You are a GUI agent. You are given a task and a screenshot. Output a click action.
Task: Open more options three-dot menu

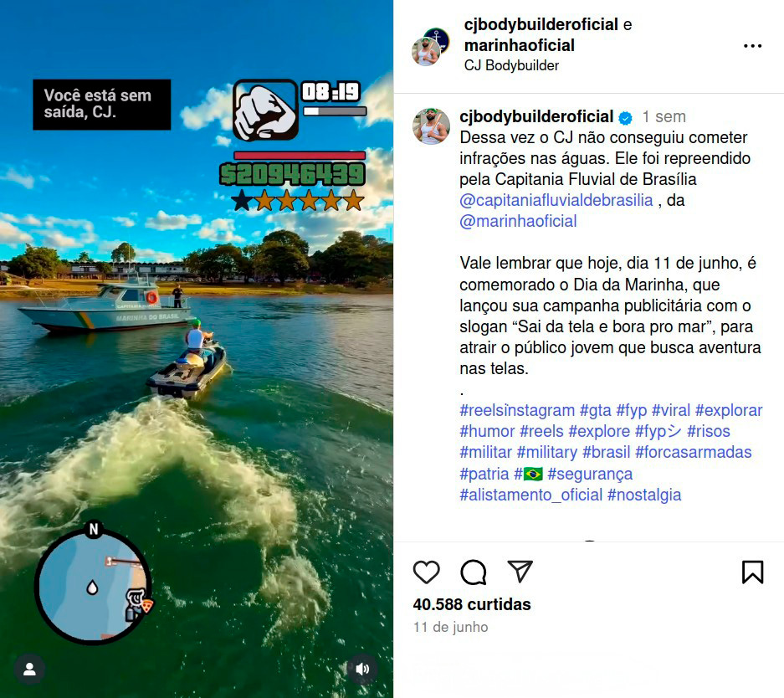752,46
